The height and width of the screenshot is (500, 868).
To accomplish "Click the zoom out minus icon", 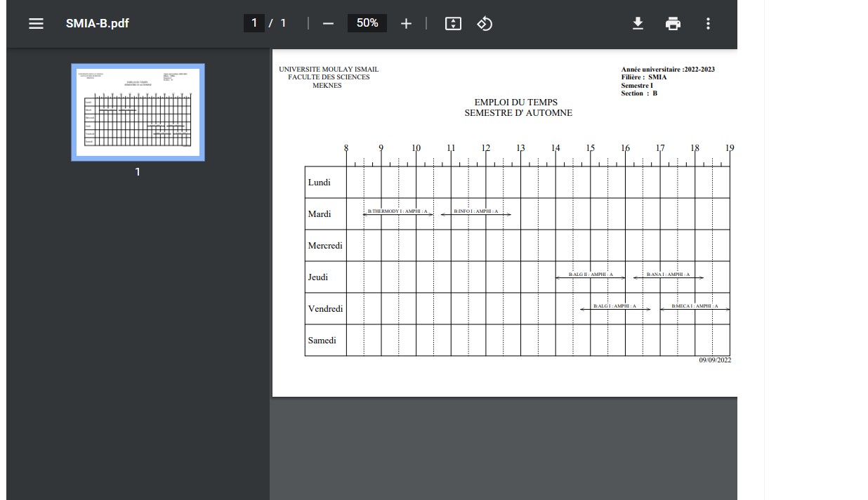I will point(328,23).
